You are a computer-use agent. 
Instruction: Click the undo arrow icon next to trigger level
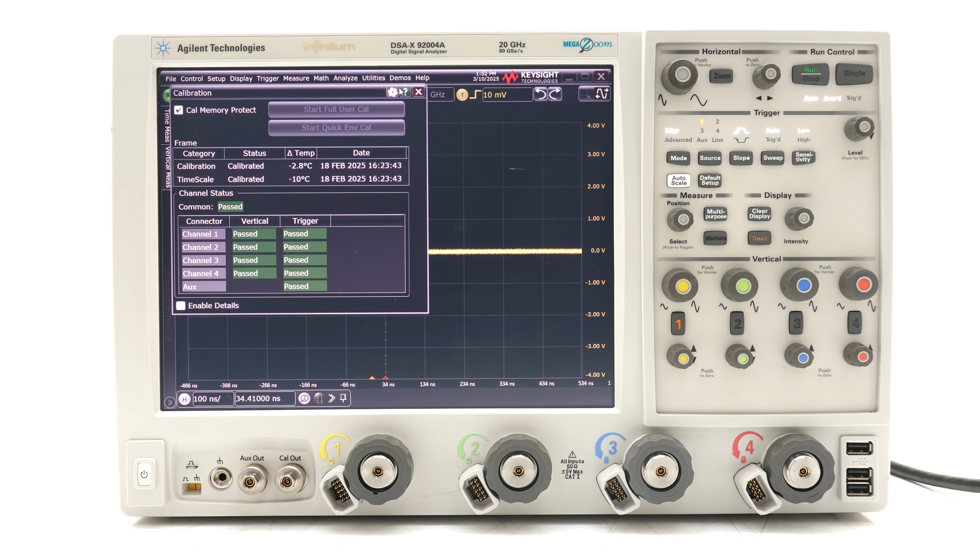click(541, 94)
